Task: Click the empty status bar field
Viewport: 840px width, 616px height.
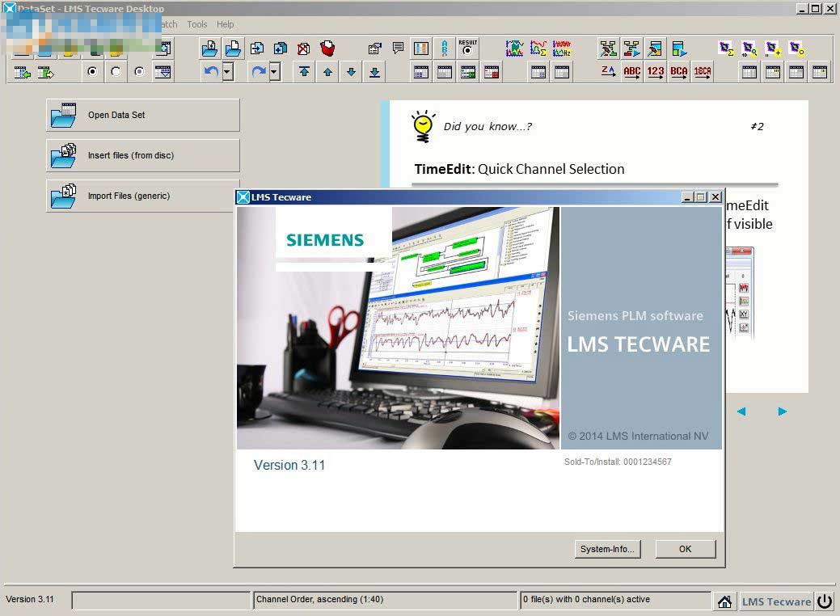Action: coord(161,601)
